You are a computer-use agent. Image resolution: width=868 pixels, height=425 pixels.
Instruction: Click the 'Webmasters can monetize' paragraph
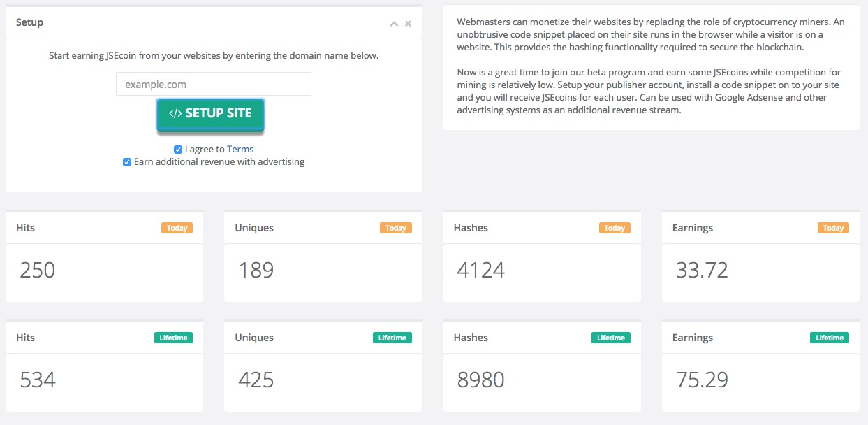651,35
